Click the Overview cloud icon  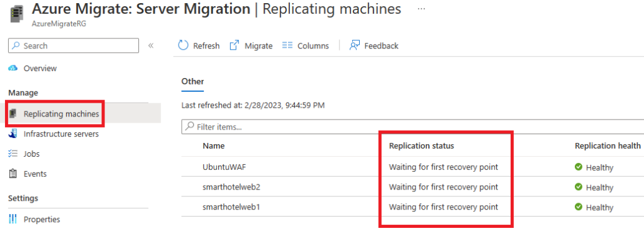13,68
